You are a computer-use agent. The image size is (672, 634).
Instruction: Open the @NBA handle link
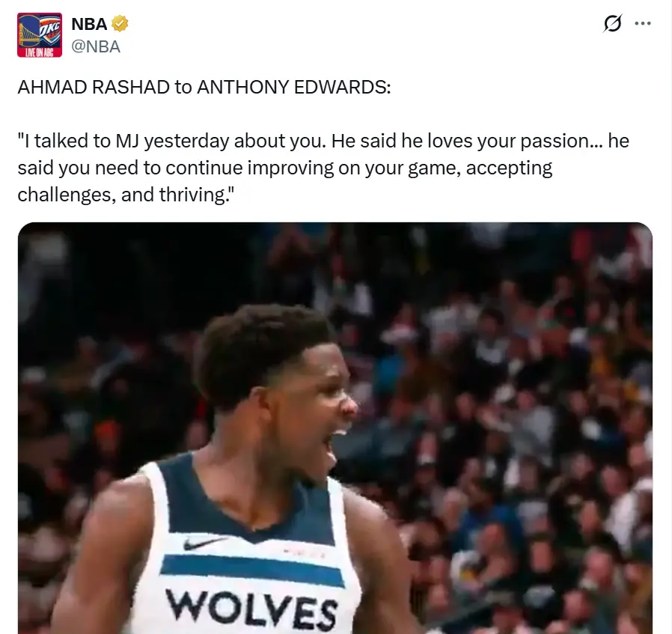(96, 46)
